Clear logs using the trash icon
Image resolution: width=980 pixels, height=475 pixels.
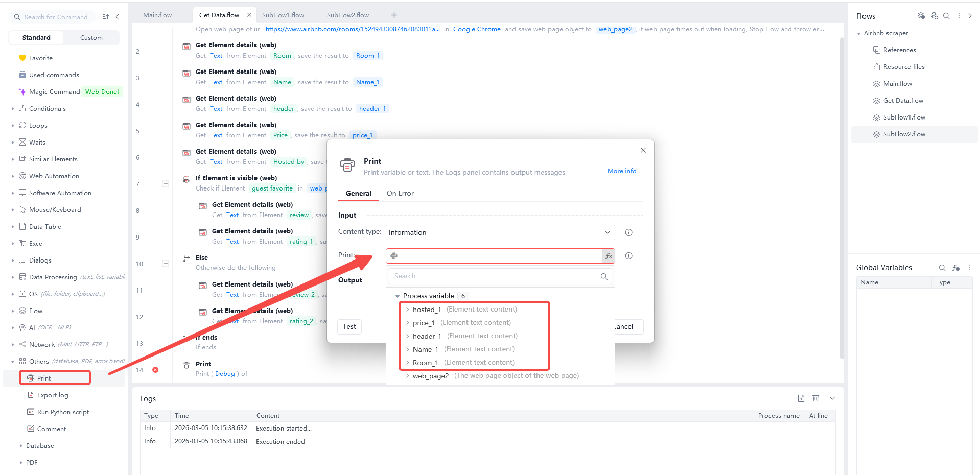tap(815, 398)
